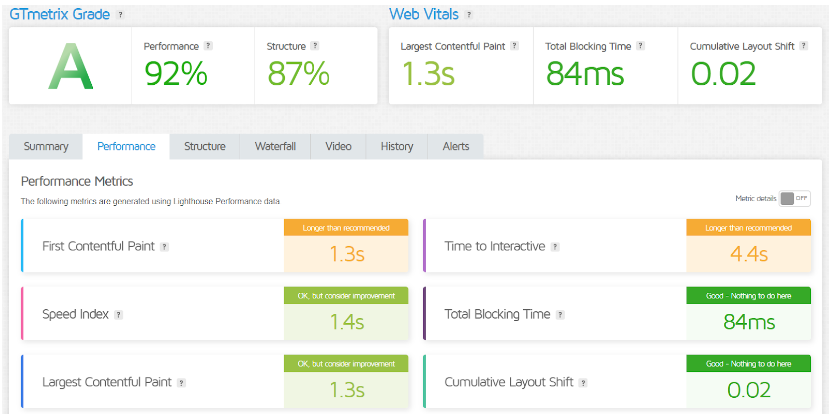
Task: Open the help icon beside Performance score
Action: (x=208, y=46)
